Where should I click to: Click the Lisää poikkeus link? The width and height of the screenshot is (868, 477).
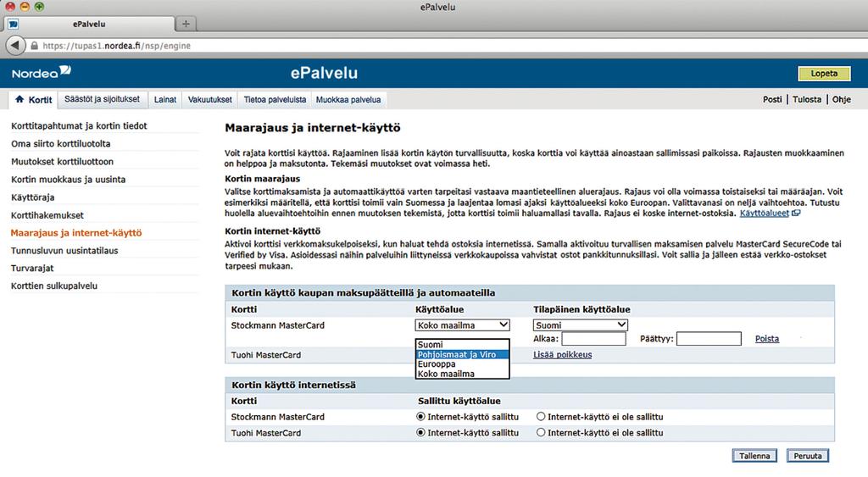point(563,355)
